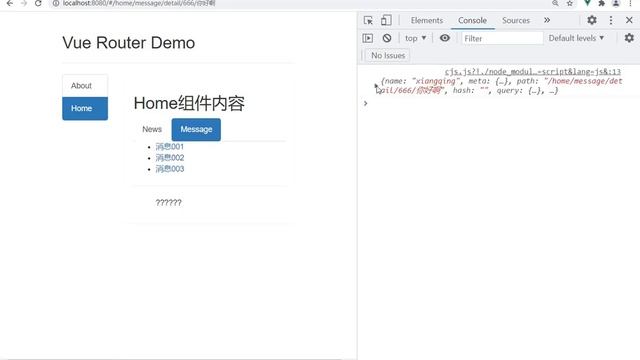Create a live expression with the eye icon

click(445, 38)
